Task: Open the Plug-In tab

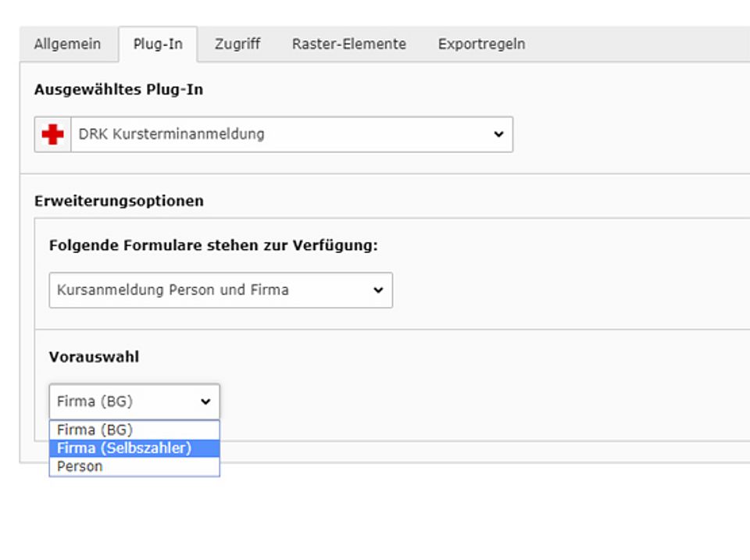Action: [160, 45]
